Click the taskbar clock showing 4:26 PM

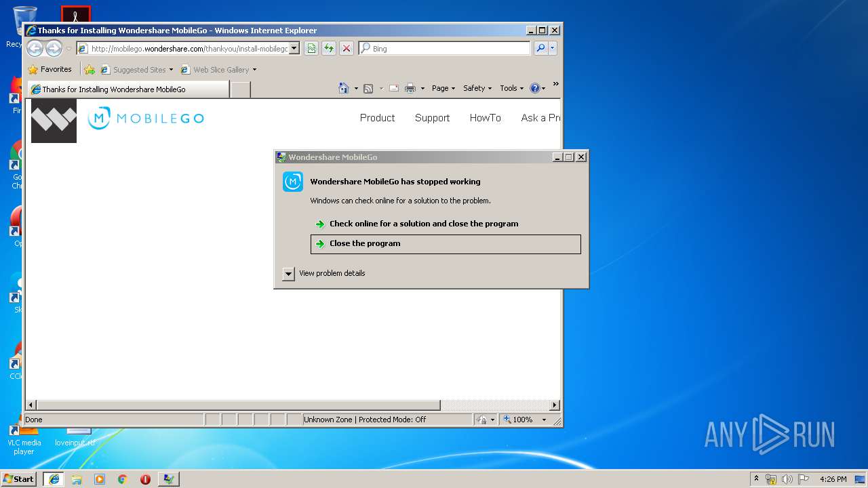tap(833, 479)
